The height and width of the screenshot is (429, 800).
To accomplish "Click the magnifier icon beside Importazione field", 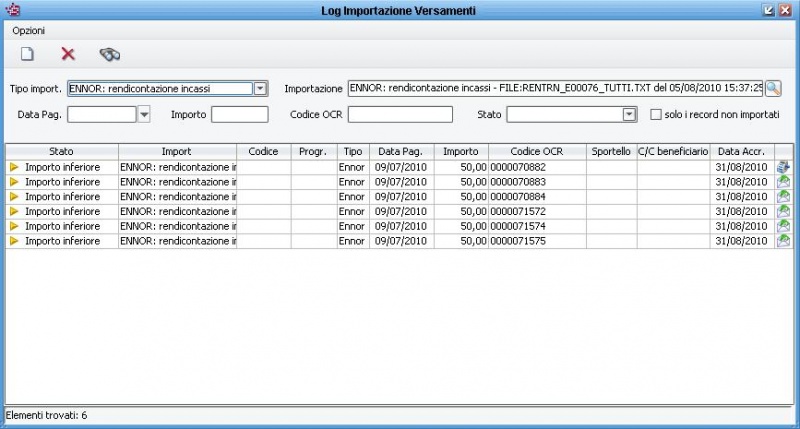I will tap(773, 88).
